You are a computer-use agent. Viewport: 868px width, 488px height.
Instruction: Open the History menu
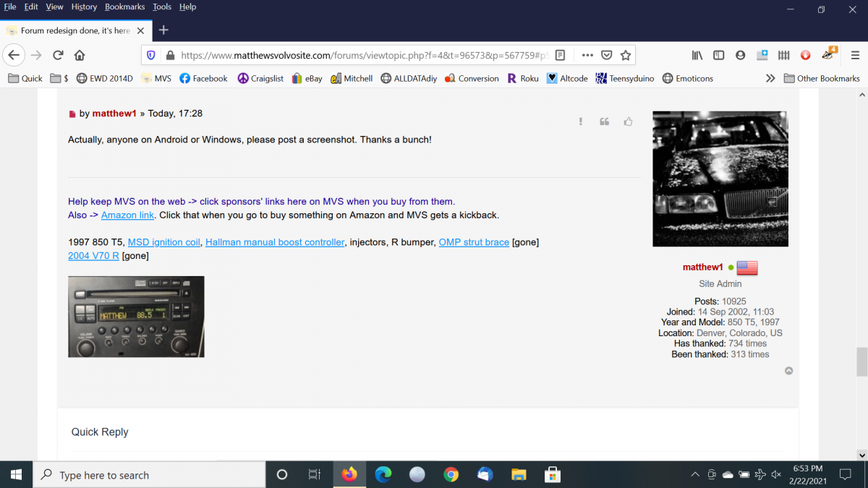tap(84, 7)
